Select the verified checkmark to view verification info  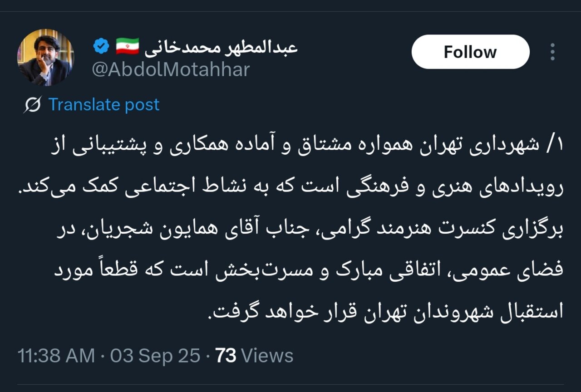tap(100, 45)
